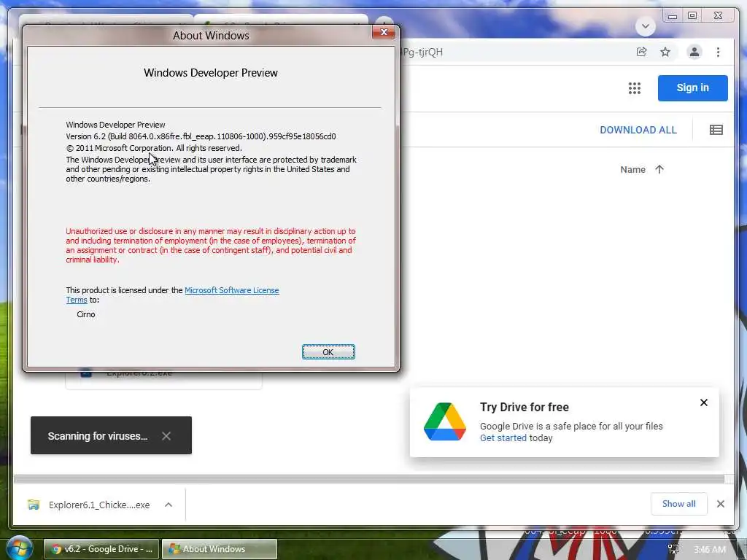Viewport: 747px width, 560px height.
Task: Expand the download item options chevron
Action: (169, 505)
